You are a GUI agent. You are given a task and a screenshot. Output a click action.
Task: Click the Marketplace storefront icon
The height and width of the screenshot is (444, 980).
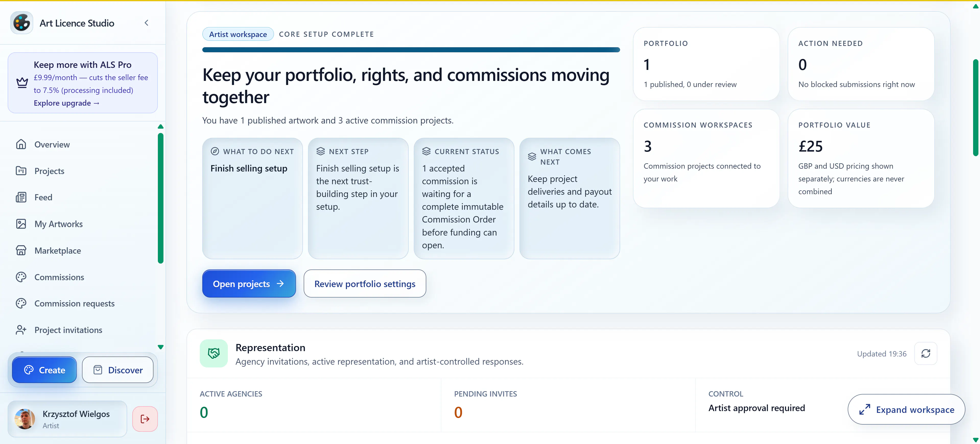pos(21,251)
